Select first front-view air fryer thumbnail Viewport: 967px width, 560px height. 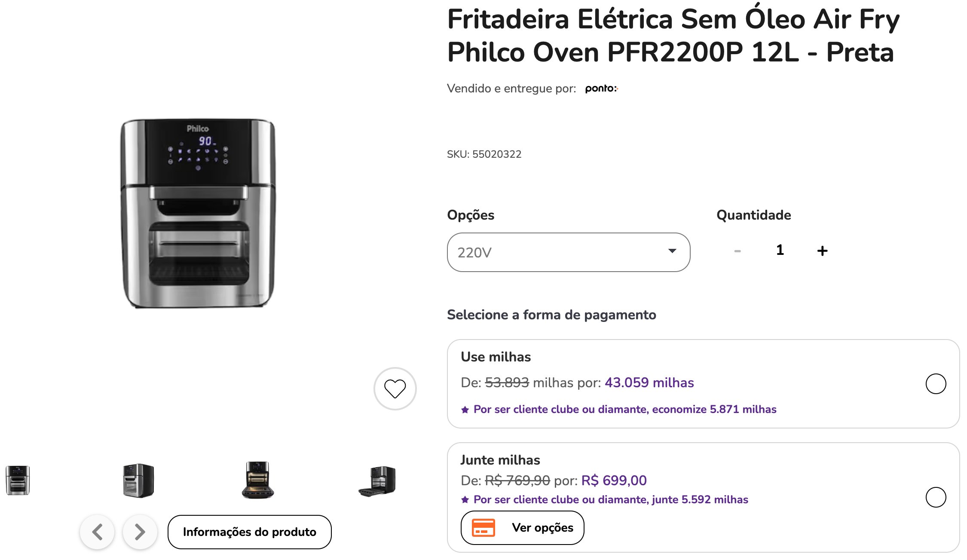click(x=18, y=480)
